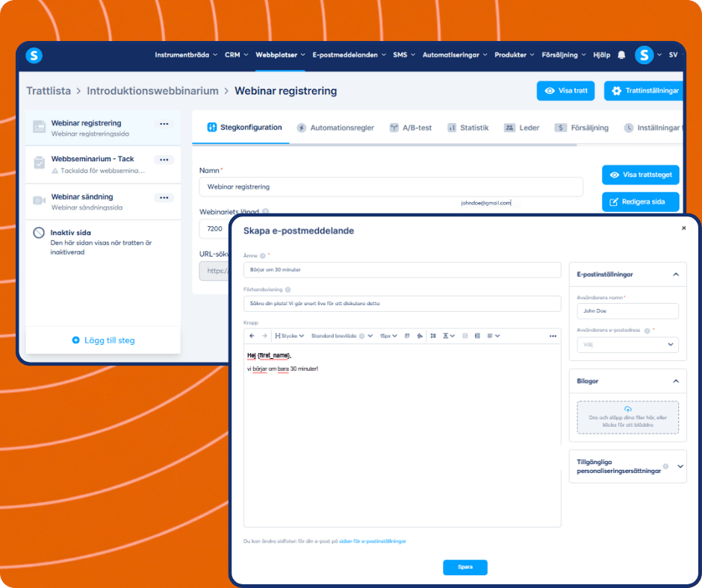
Task: Click the list icon in editor toolbar
Action: coord(433,336)
